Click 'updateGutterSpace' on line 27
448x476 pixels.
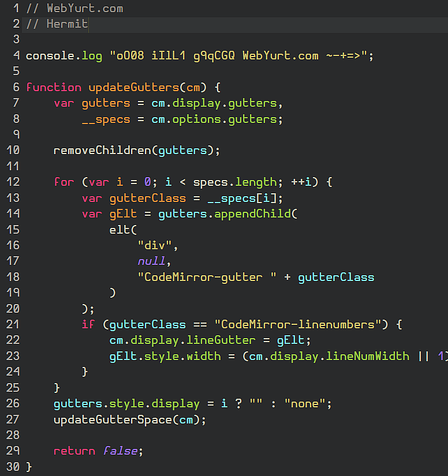point(113,420)
